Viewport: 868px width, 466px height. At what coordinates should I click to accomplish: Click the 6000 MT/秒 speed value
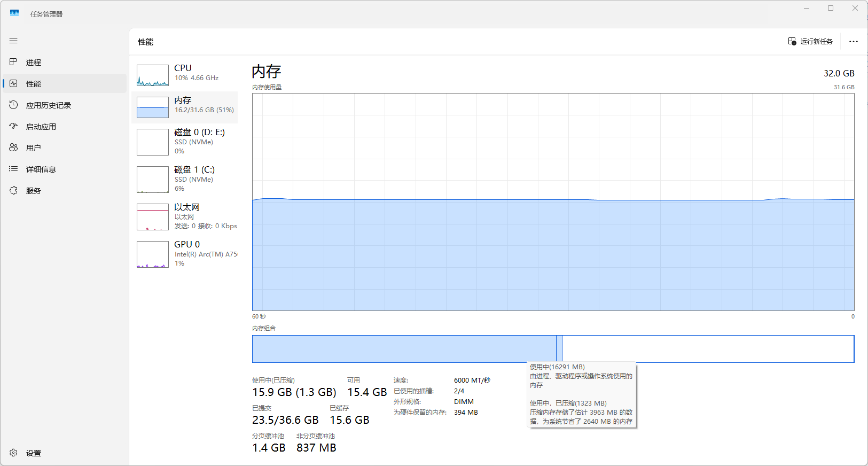[472, 380]
